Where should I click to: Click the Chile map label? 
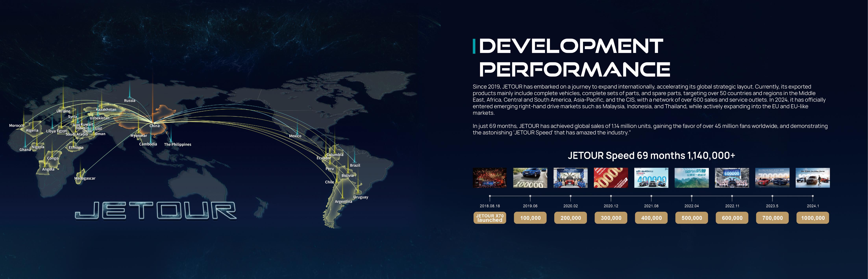329,182
